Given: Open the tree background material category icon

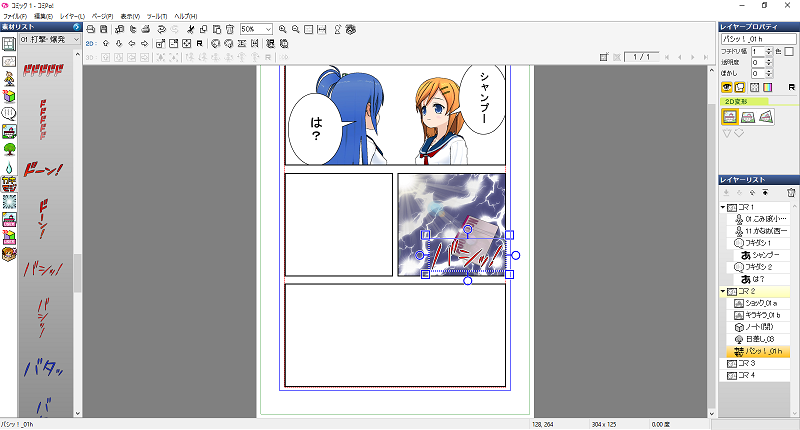Looking at the screenshot, I should click(9, 149).
